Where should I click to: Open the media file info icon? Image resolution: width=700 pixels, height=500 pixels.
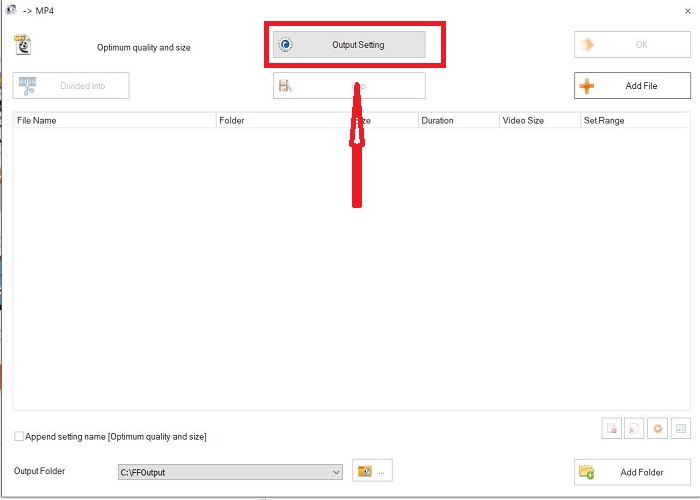pos(680,429)
